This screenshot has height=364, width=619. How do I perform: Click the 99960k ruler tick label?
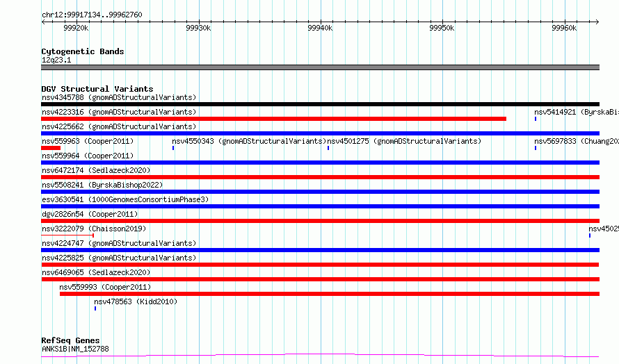(564, 28)
